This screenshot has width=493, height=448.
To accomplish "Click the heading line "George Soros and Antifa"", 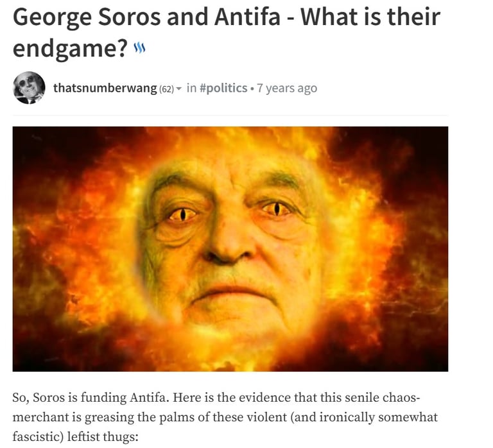I will coord(146,17).
